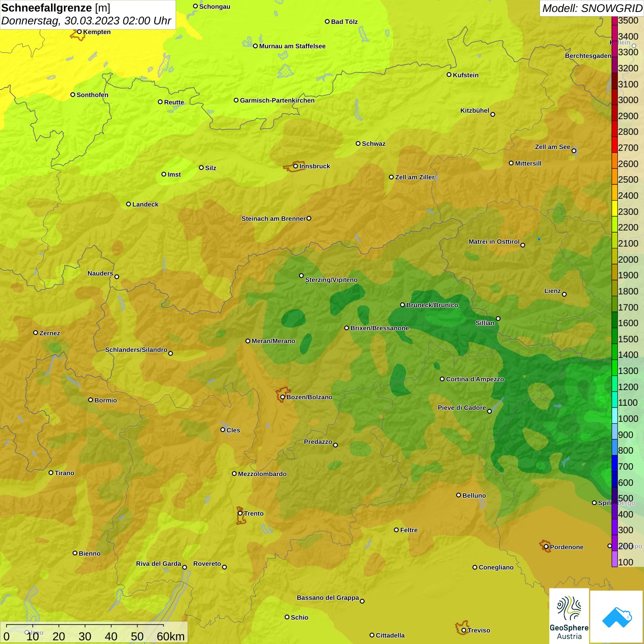Click the 2700 legend value
644x644 pixels.
click(628, 148)
